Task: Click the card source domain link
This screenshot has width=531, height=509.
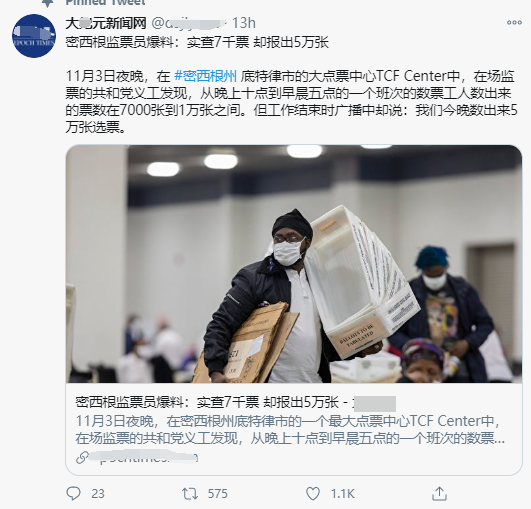Action: 143,458
